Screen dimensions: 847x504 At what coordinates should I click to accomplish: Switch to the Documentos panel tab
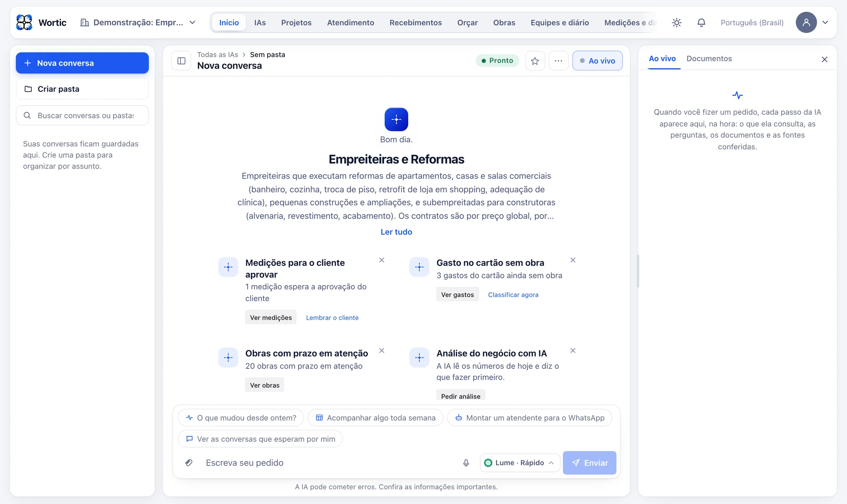click(x=709, y=58)
